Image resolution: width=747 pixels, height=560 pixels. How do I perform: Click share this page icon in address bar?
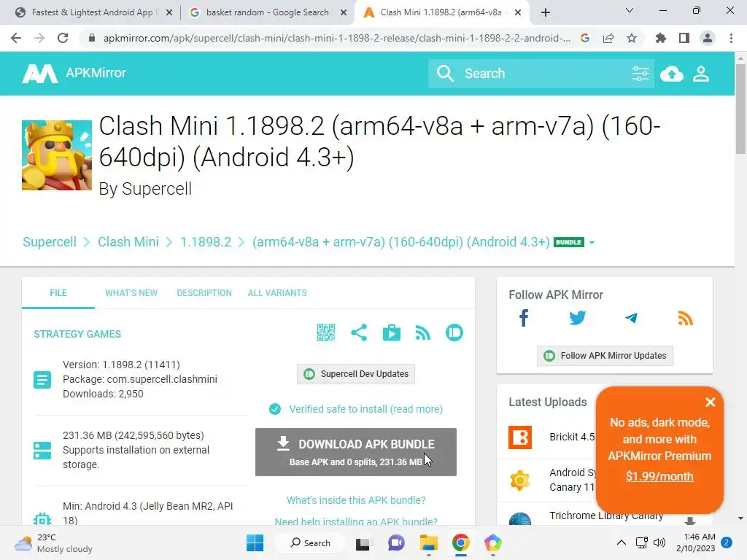(x=608, y=38)
